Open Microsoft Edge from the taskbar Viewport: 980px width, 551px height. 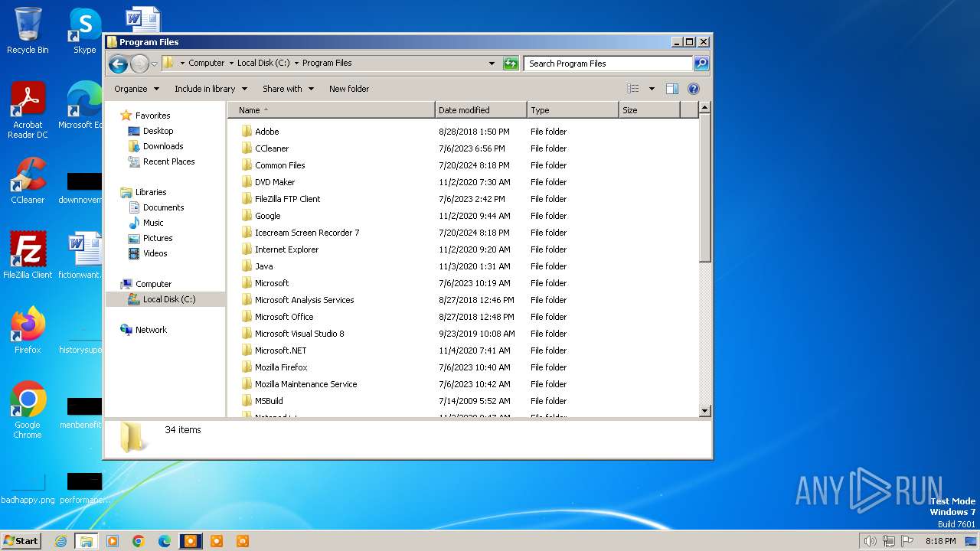click(165, 541)
